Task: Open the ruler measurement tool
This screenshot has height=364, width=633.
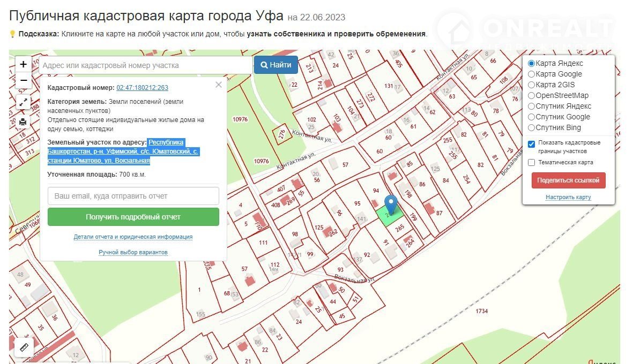Action: (24, 347)
